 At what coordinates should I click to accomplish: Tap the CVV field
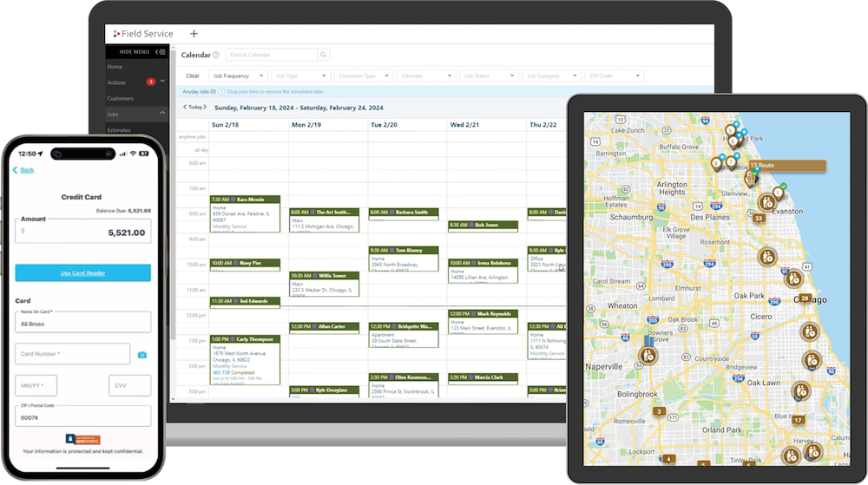pos(130,385)
